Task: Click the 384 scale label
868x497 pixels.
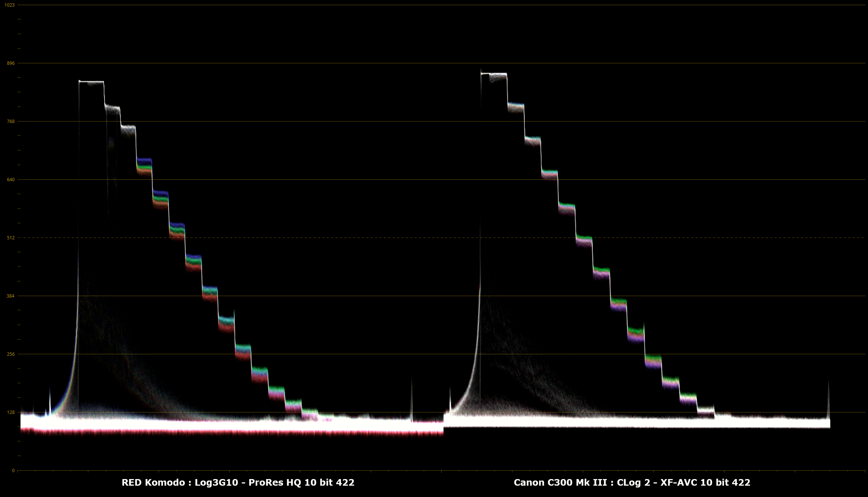Action: pyautogui.click(x=11, y=296)
